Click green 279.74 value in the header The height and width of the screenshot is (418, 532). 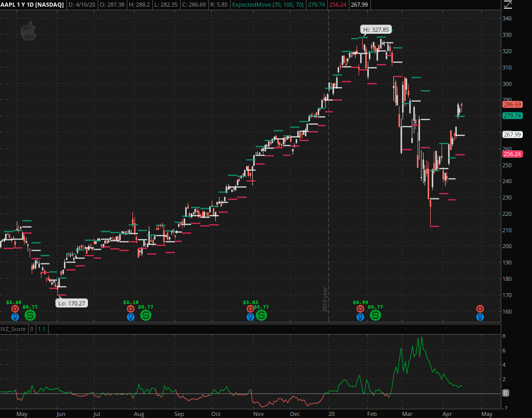click(x=316, y=5)
